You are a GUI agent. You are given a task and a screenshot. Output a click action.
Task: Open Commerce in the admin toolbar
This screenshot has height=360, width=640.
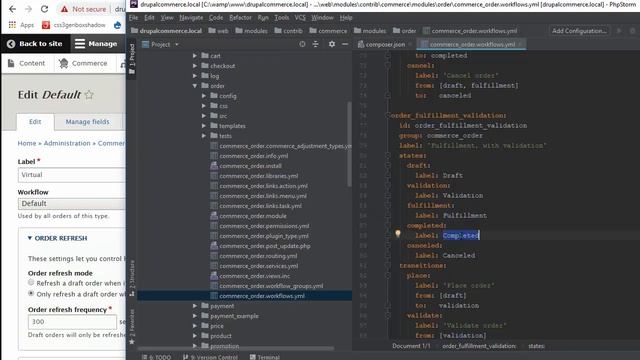pyautogui.click(x=83, y=63)
